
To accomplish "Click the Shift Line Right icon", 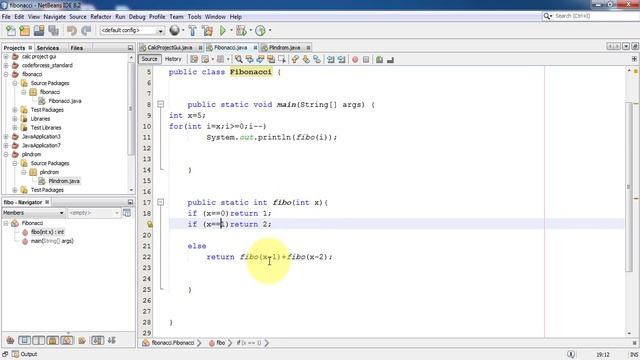I will pyautogui.click(x=342, y=60).
